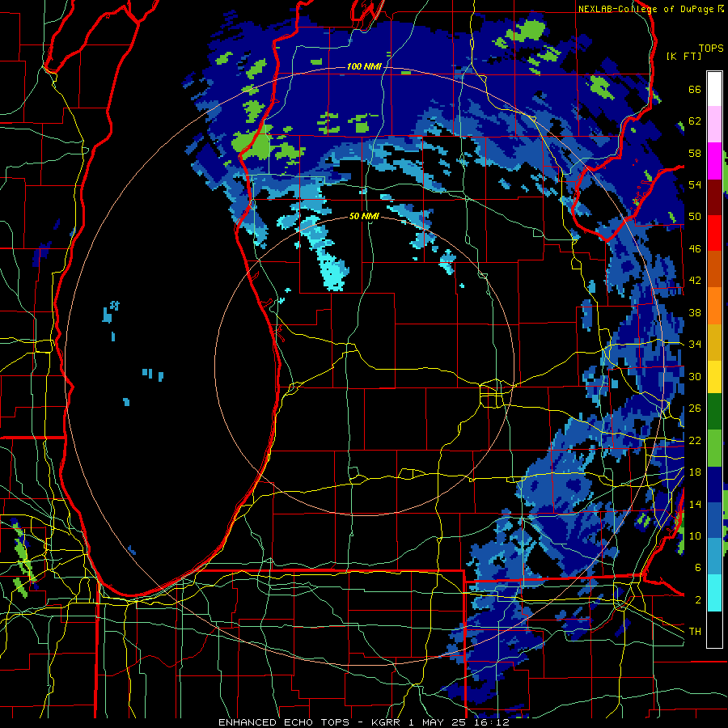Click the legend value 26
Image resolution: width=728 pixels, height=728 pixels.
(695, 408)
